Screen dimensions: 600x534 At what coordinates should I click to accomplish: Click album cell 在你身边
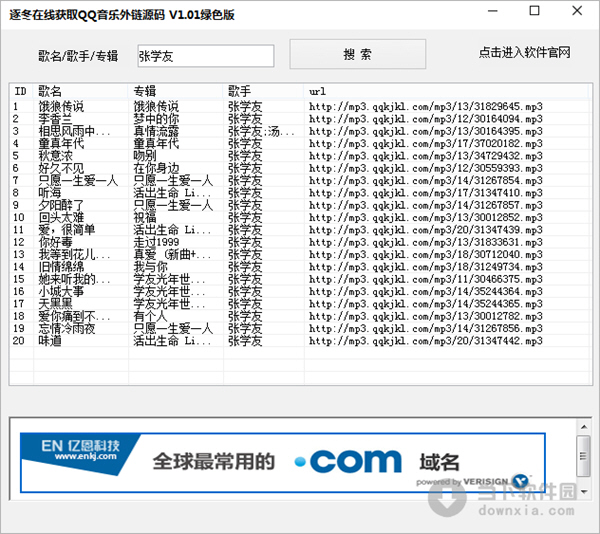(156, 168)
